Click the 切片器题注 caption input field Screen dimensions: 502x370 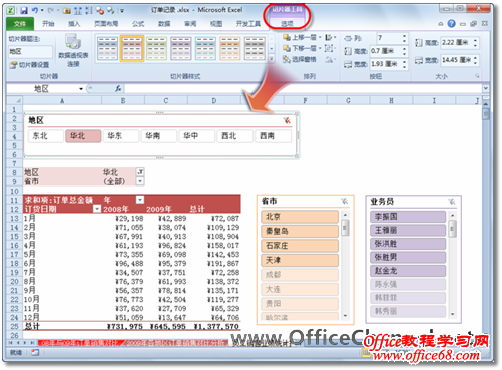click(30, 51)
